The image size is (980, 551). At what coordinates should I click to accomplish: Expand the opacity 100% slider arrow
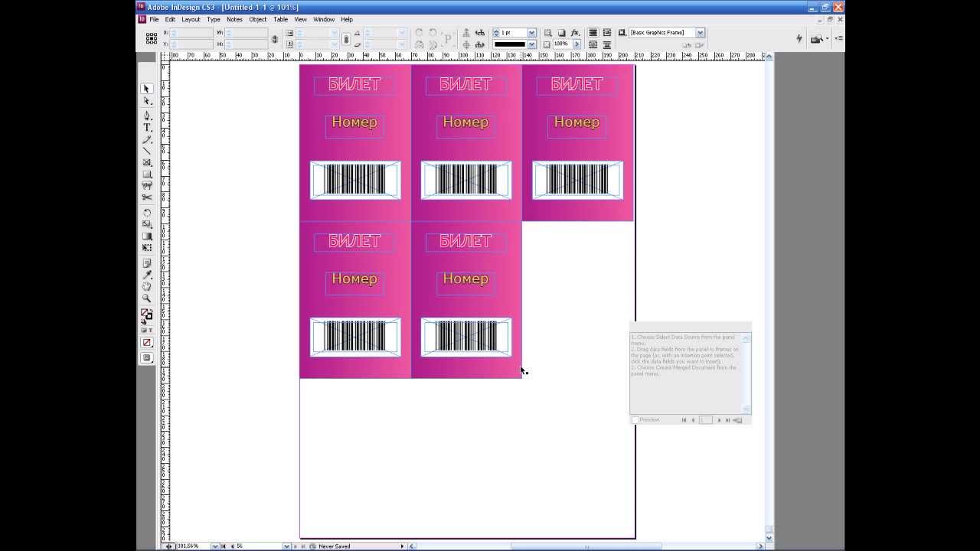[x=577, y=44]
